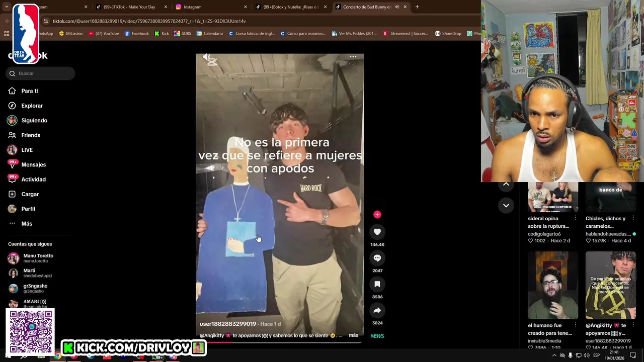Screen dimensions: 644x362
Task: Open options for the 'sideral opina' video
Action: point(575,218)
